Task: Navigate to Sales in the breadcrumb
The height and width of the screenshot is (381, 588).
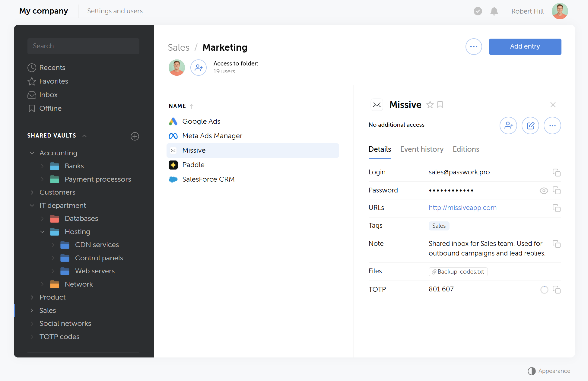Action: click(x=179, y=48)
